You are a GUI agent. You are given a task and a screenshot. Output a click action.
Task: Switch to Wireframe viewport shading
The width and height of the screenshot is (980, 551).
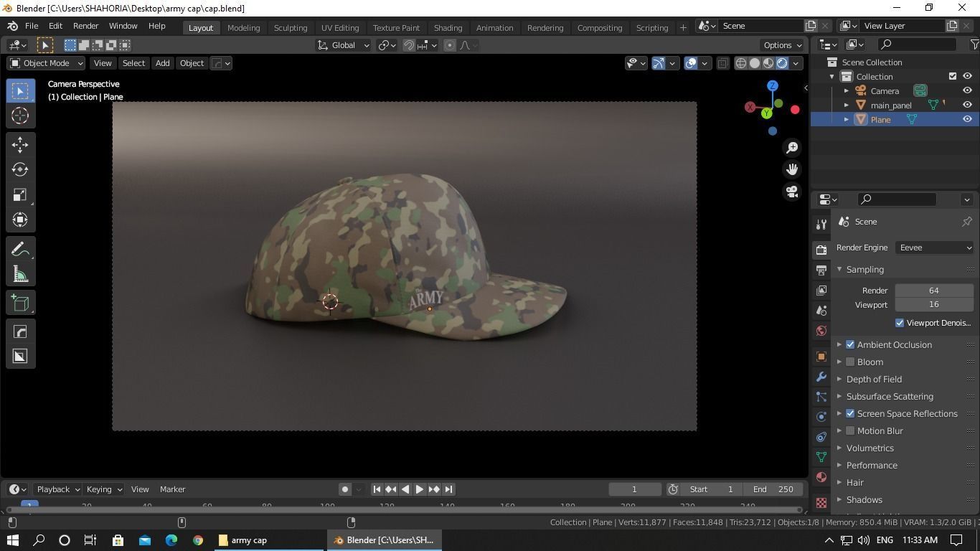[x=741, y=63]
